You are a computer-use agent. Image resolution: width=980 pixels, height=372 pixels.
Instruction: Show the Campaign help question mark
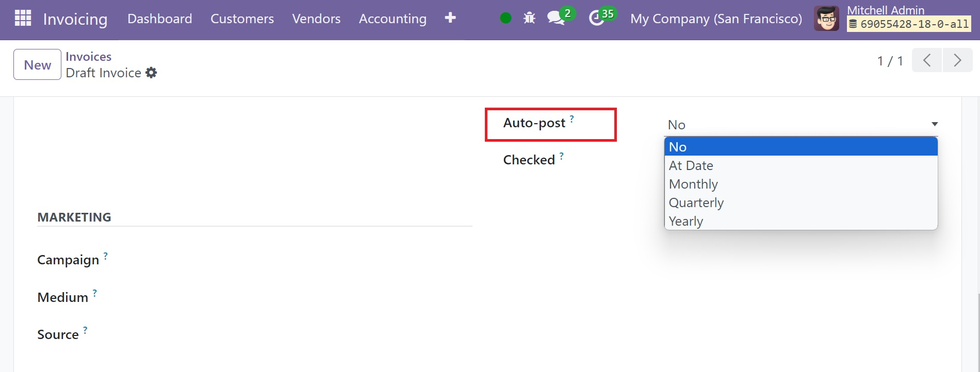point(106,256)
